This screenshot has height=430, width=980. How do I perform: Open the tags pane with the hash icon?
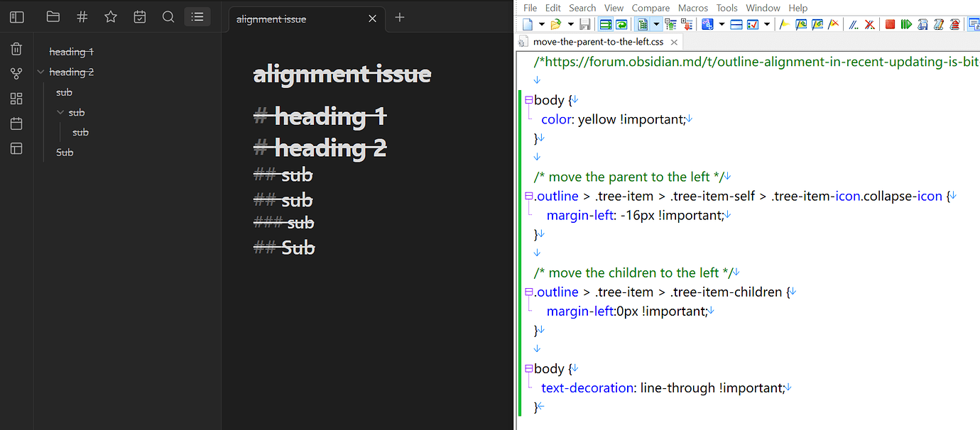82,16
